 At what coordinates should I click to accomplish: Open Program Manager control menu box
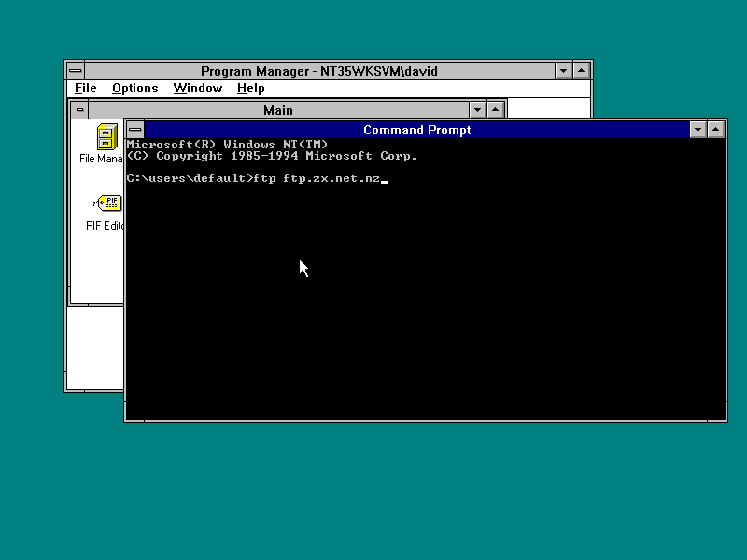tap(76, 71)
